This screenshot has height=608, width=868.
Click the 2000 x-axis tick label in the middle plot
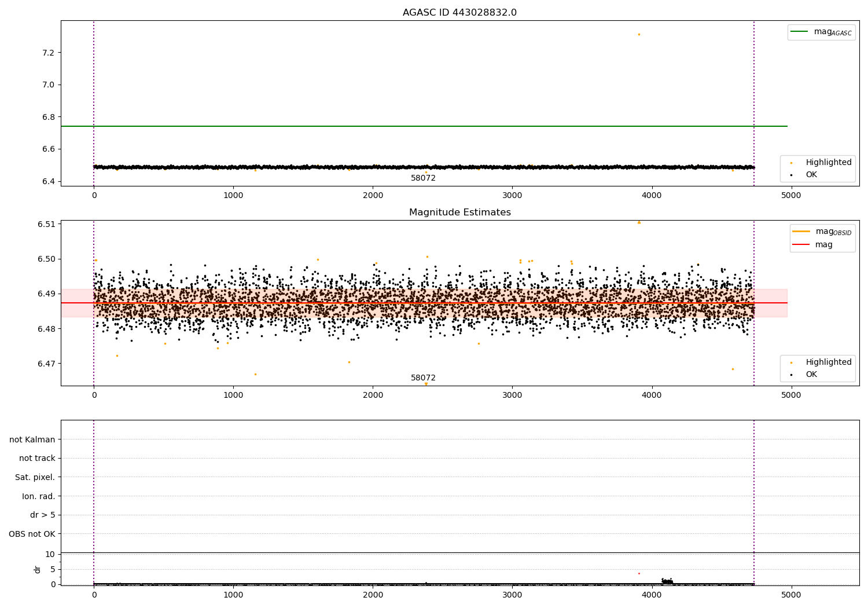point(373,395)
